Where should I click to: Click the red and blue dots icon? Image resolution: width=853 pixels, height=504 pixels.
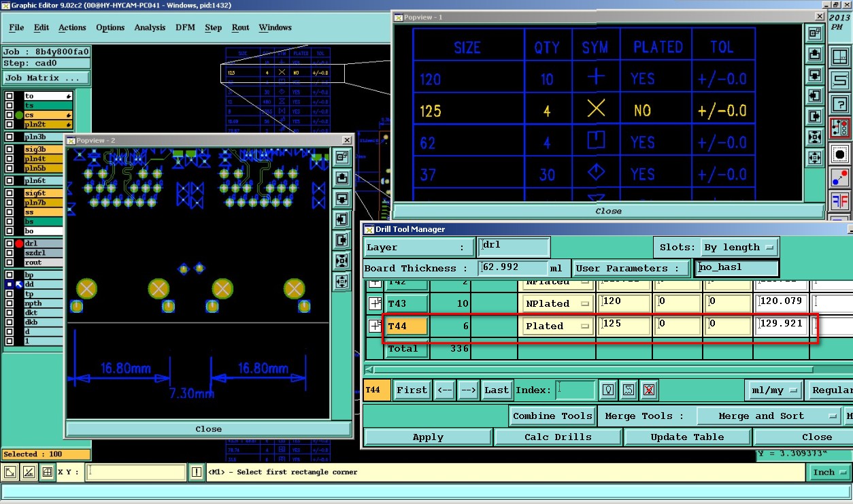839,178
